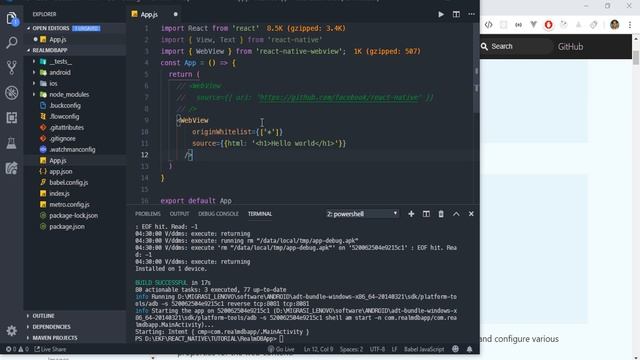640x360 pixels.
Task: Run code with the play icon
Action: point(441,14)
